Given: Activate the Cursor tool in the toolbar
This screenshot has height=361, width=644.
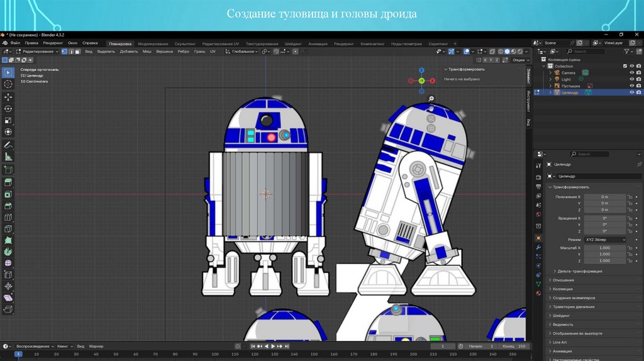Looking at the screenshot, I should 8,84.
